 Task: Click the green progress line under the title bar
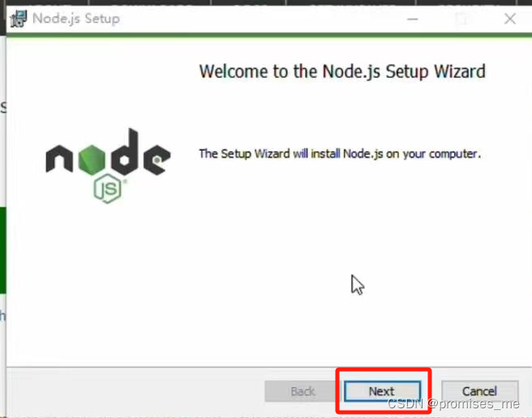[269, 36]
